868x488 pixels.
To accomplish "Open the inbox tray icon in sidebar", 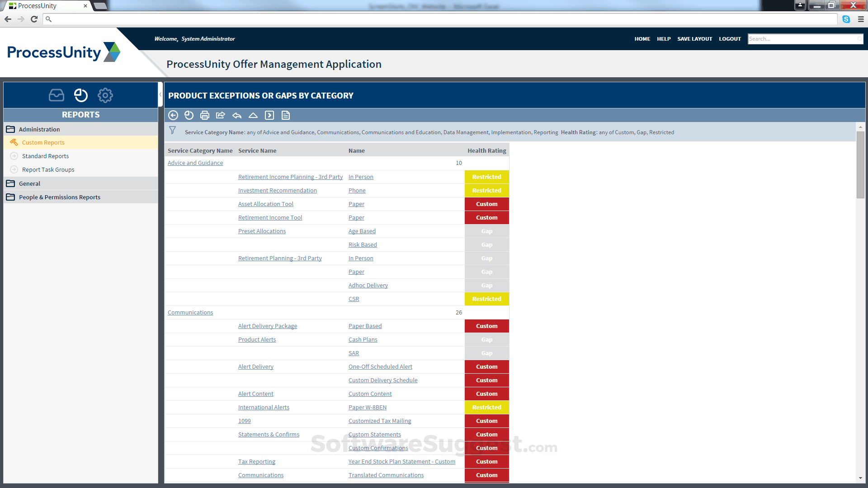I will click(57, 95).
